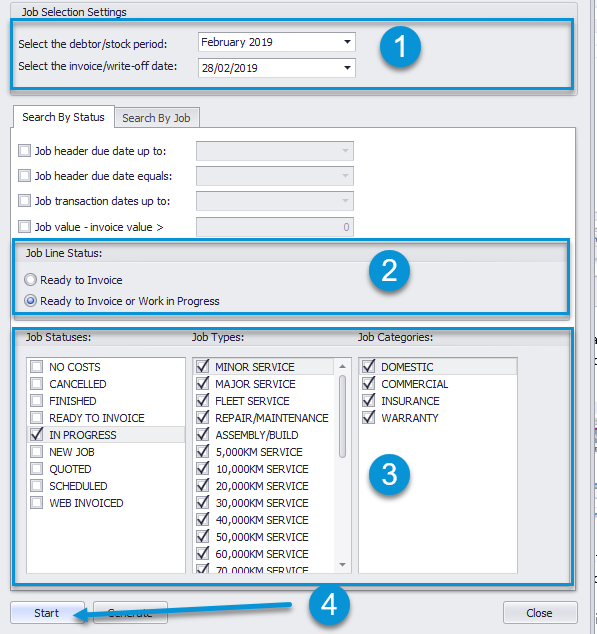
Task: Check the FINISHED job status
Action: [37, 401]
